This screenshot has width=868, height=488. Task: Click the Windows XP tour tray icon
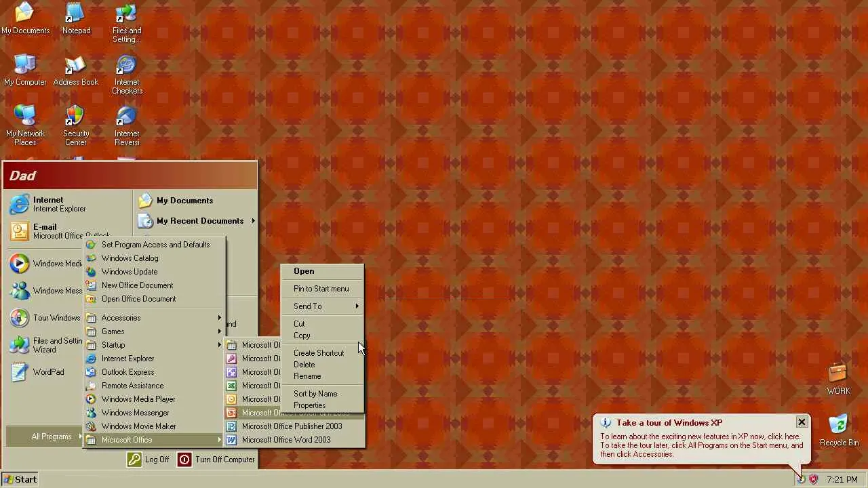coord(801,479)
